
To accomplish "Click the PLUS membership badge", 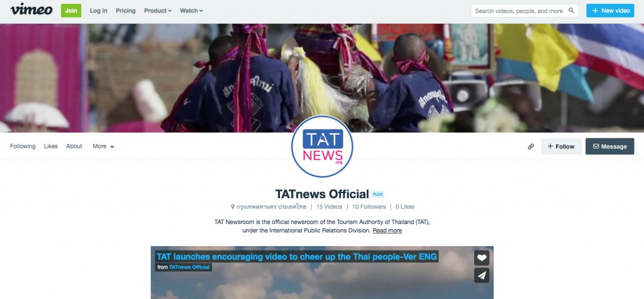I will coord(377,195).
